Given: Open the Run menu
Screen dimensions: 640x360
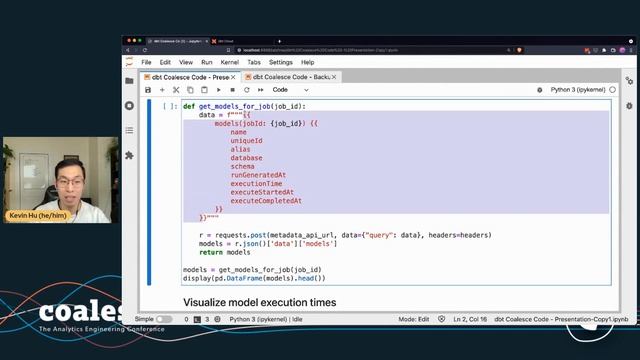Looking at the screenshot, I should pos(207,62).
